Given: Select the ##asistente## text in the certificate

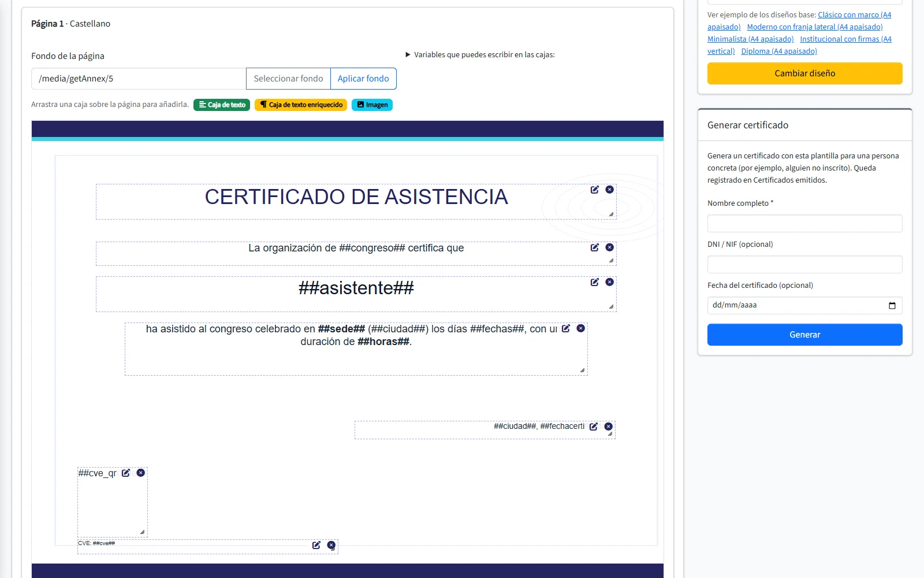Looking at the screenshot, I should tap(356, 288).
